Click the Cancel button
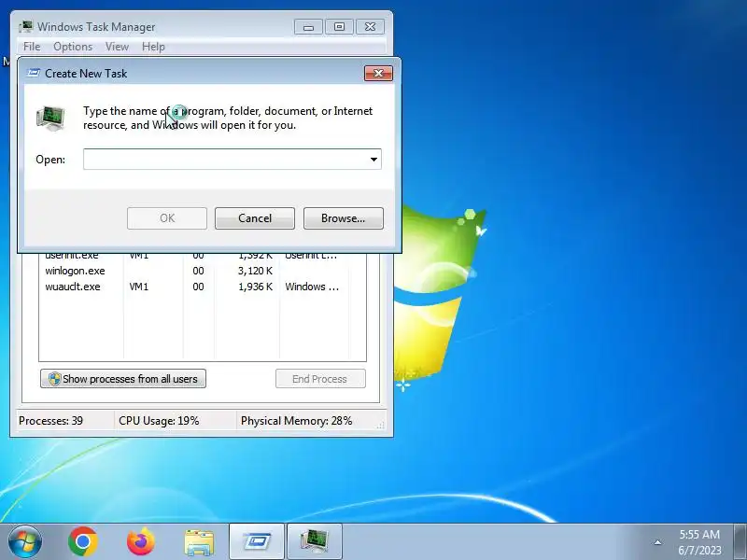 click(x=255, y=218)
